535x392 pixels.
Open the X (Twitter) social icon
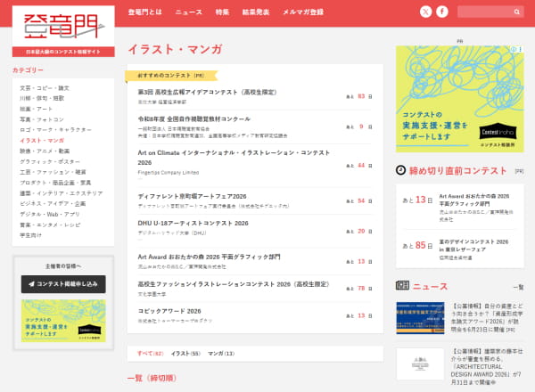click(x=425, y=12)
